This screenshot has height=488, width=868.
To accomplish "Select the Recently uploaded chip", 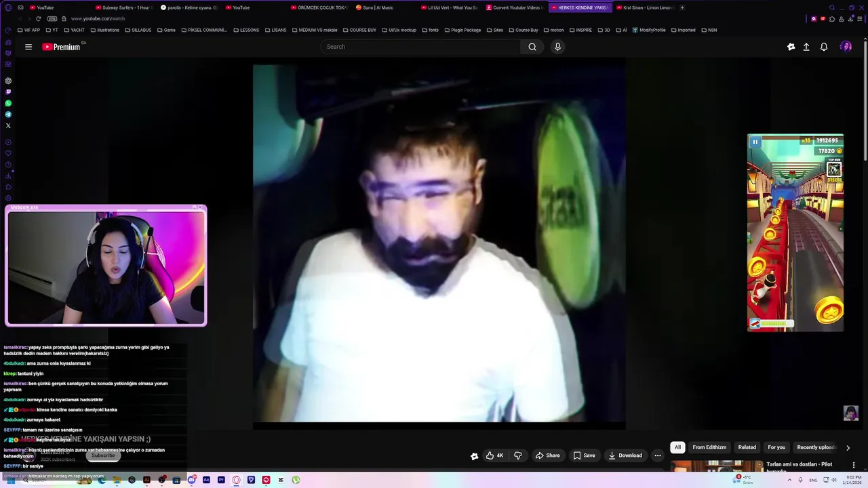I will click(x=816, y=447).
